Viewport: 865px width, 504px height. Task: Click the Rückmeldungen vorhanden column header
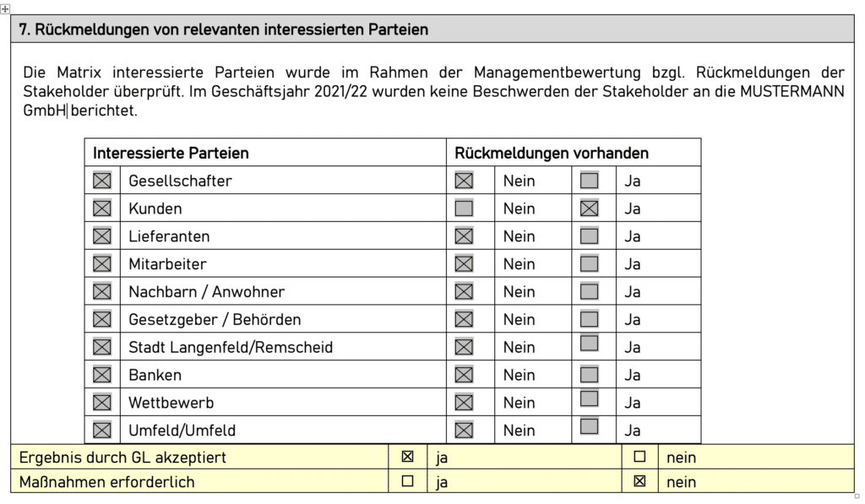(x=552, y=153)
